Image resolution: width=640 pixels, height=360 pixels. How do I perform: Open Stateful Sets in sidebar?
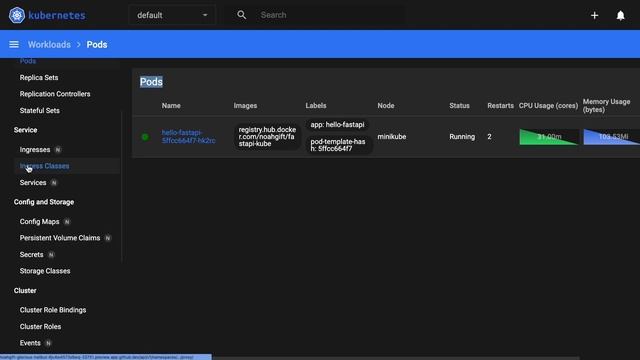[40, 111]
